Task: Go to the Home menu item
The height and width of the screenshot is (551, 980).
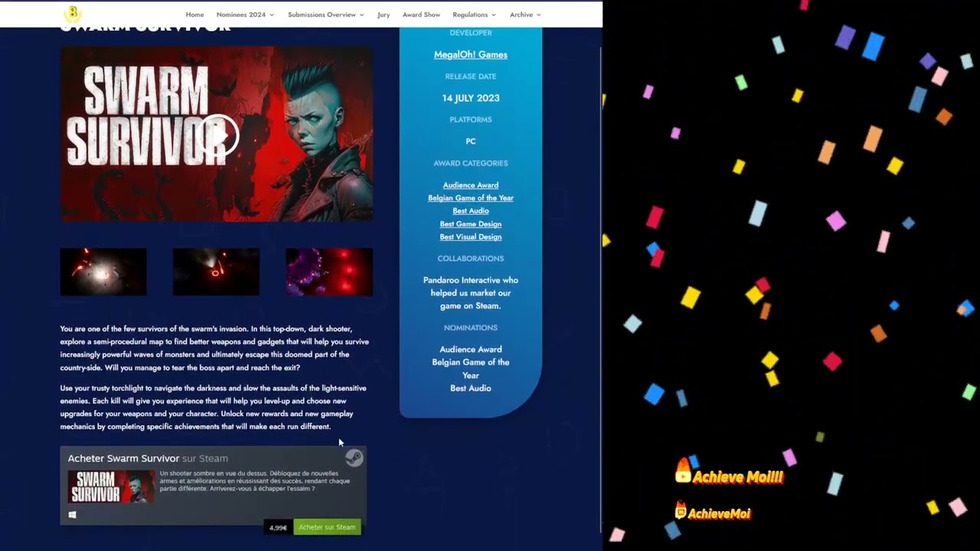Action: tap(194, 15)
